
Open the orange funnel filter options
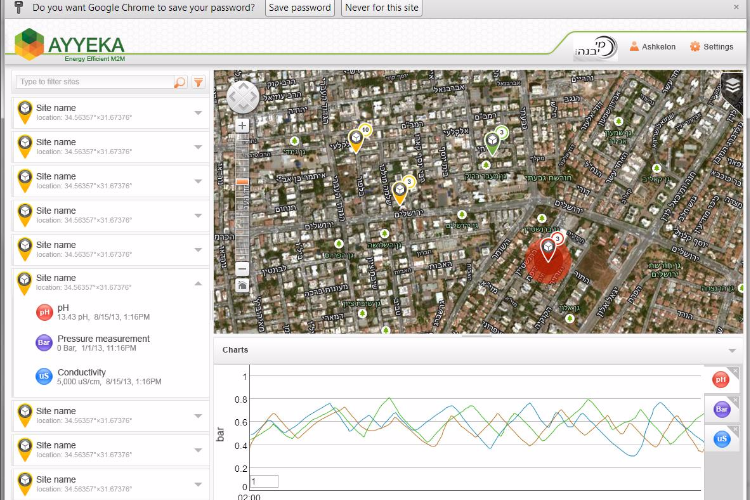[199, 82]
